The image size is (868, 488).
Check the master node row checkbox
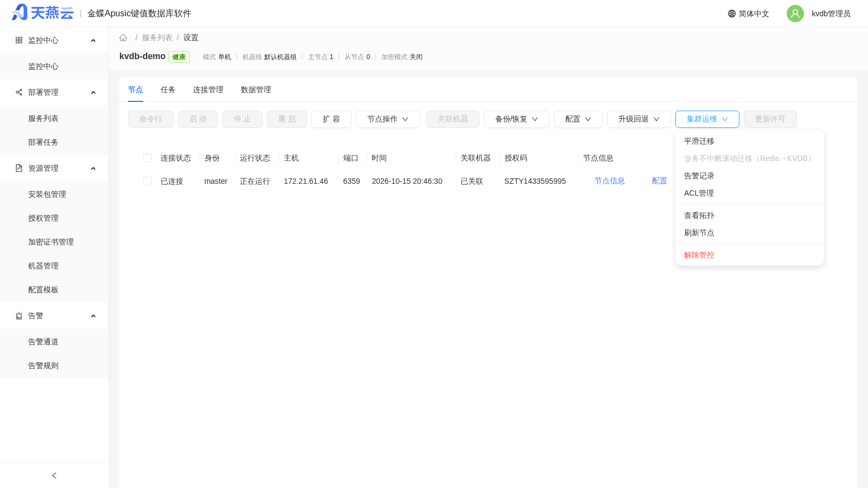[x=148, y=181]
